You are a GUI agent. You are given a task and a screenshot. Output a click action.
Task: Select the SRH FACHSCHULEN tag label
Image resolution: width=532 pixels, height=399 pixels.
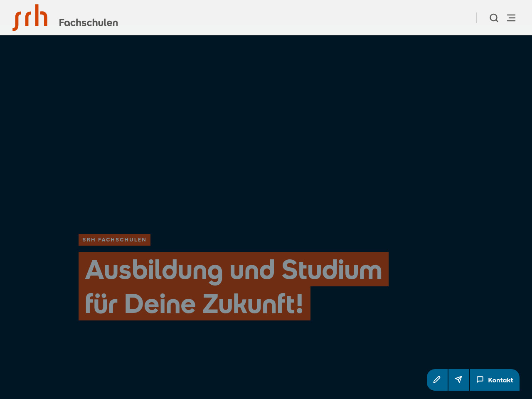[x=114, y=240]
